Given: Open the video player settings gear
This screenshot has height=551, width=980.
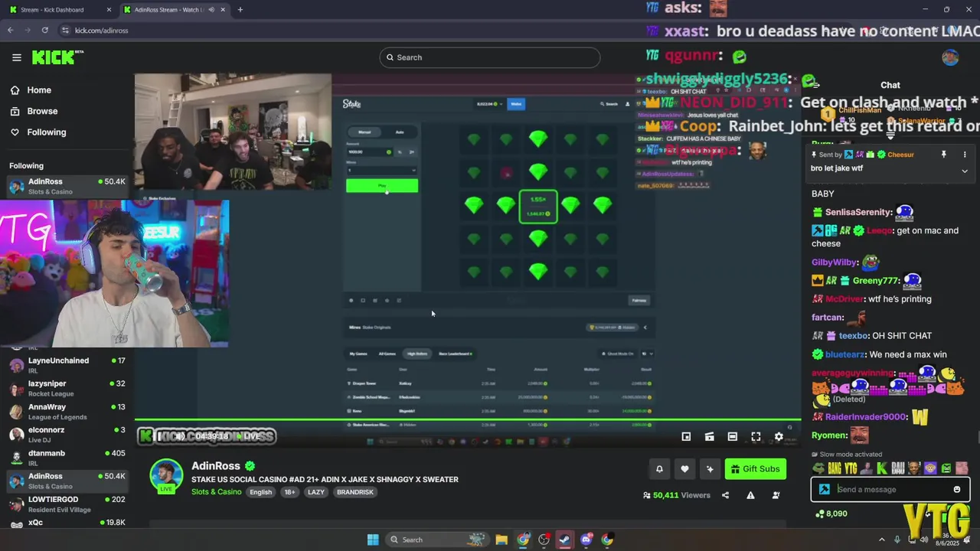Looking at the screenshot, I should point(779,436).
